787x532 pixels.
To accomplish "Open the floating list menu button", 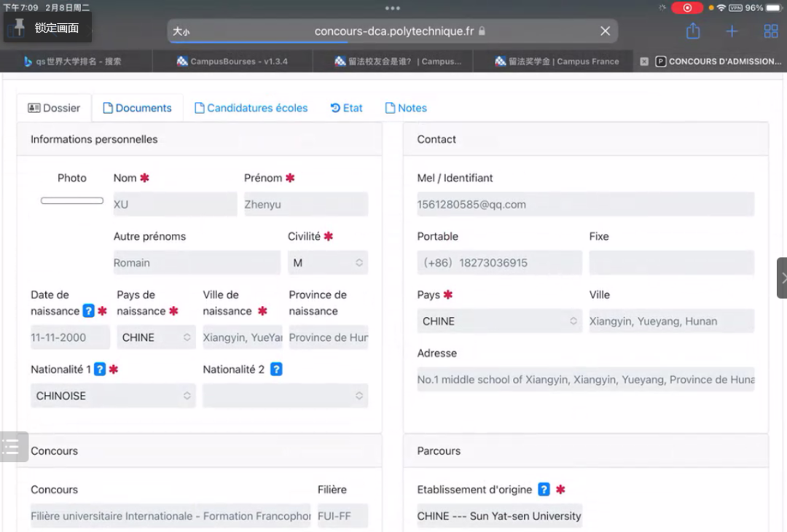I will pos(12,447).
